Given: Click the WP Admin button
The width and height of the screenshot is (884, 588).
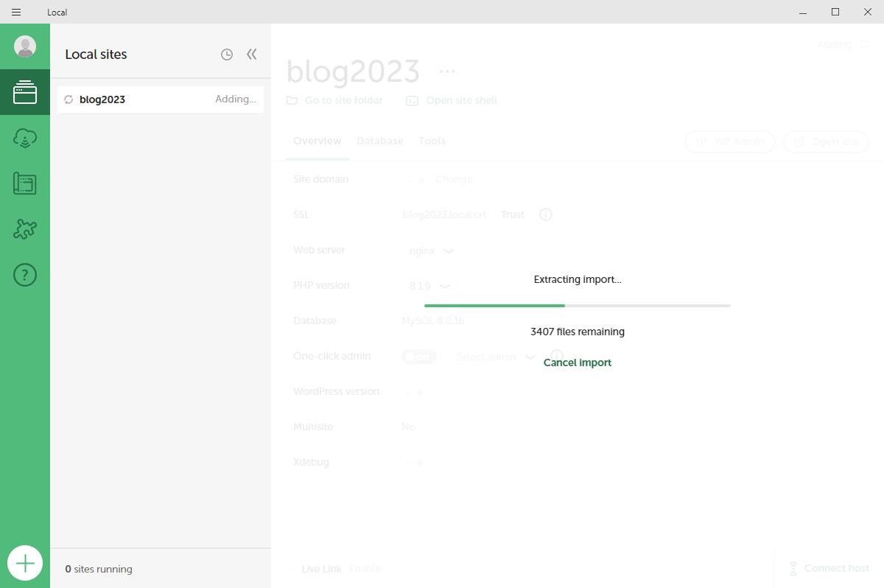Looking at the screenshot, I should pyautogui.click(x=729, y=141).
